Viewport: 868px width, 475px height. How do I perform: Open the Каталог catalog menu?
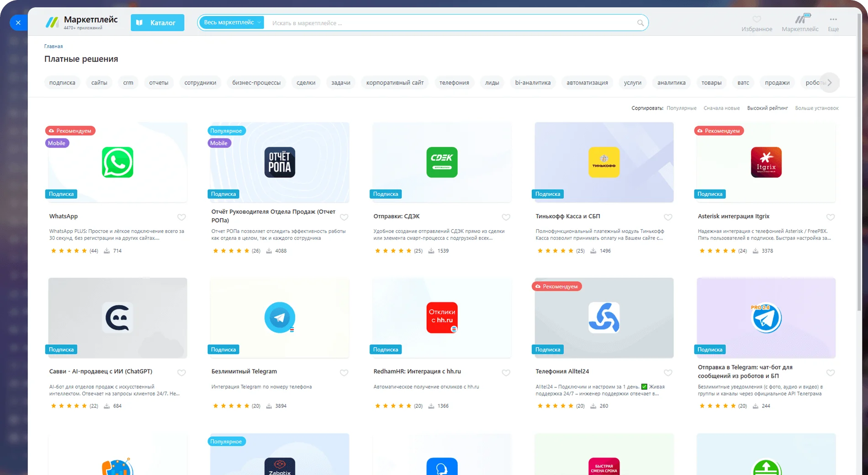pos(158,23)
